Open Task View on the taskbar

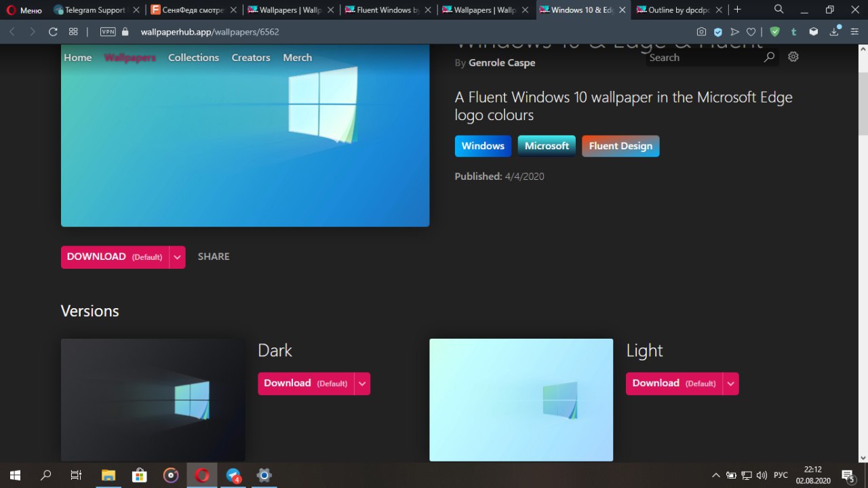pos(76,475)
